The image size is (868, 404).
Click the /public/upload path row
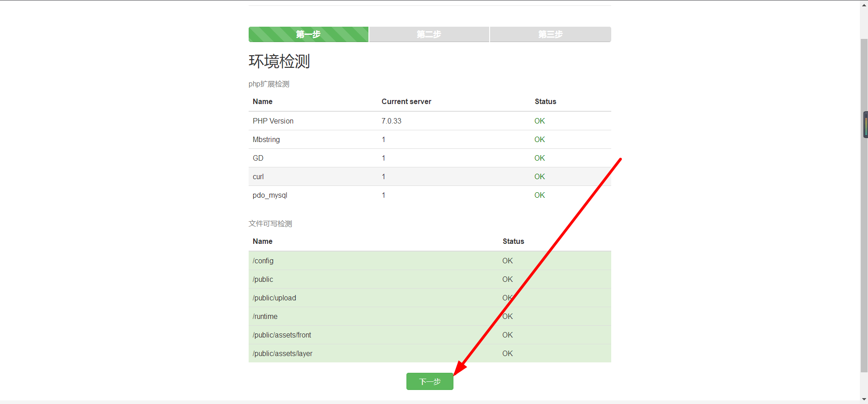[x=430, y=298]
